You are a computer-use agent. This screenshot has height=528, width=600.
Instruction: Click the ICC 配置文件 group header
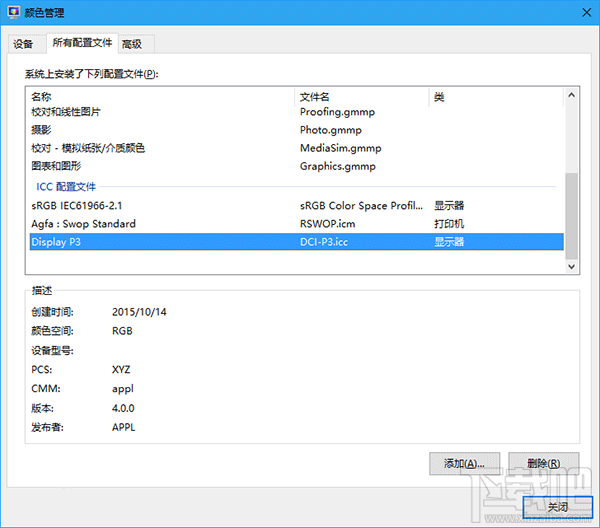click(66, 187)
